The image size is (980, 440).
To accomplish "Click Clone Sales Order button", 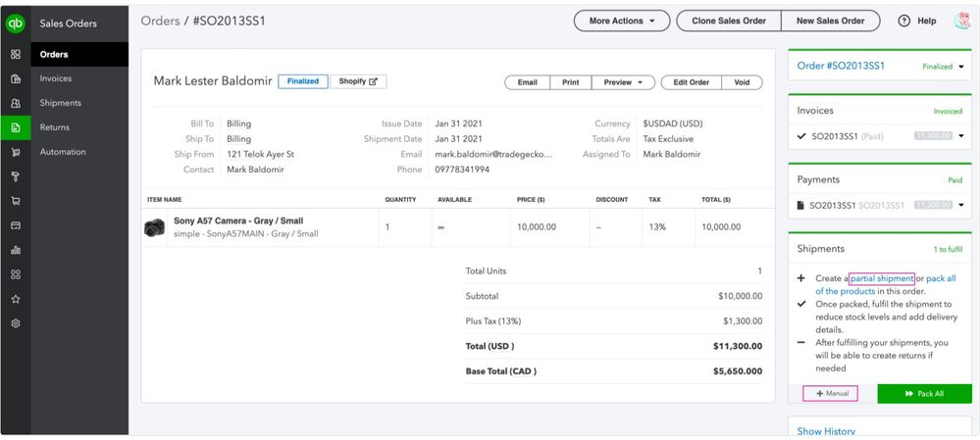I will pos(729,21).
